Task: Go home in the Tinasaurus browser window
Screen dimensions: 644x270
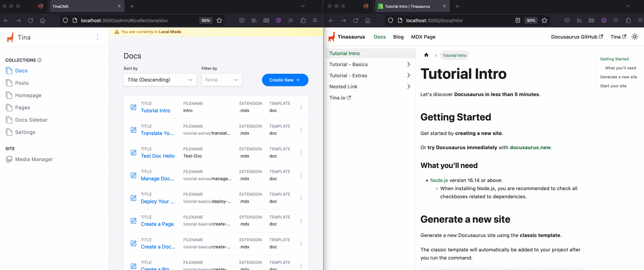Action: tap(368, 21)
